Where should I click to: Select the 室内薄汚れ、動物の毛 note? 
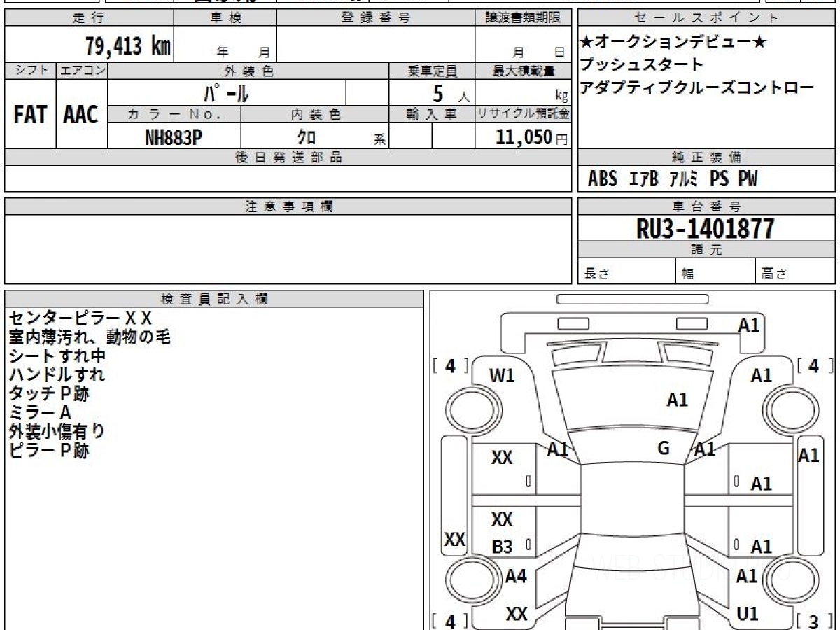coord(90,337)
